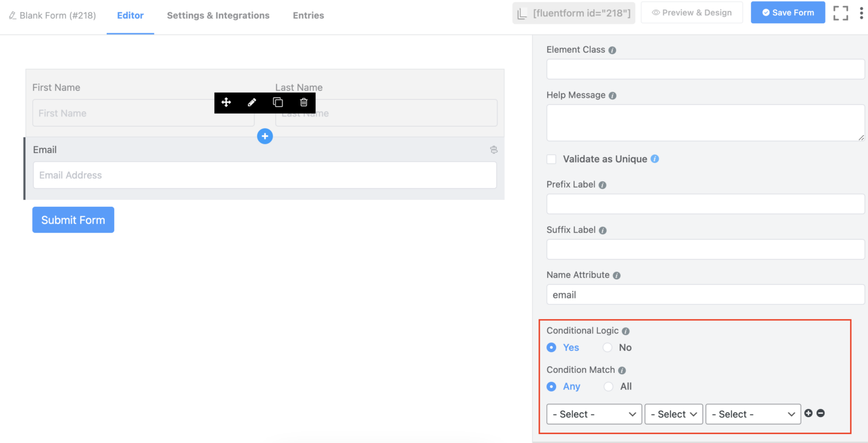Duplicate the field using the copy icon
This screenshot has height=443, width=868.
point(277,102)
